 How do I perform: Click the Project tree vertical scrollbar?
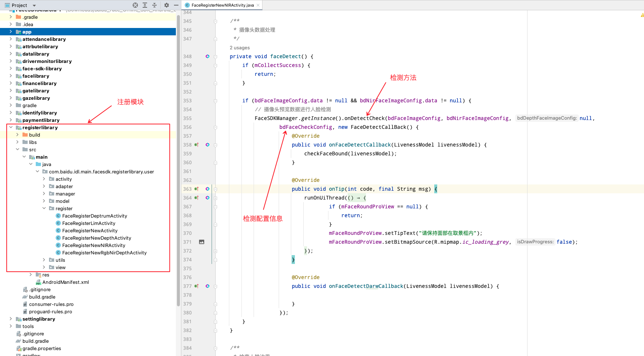click(x=178, y=160)
